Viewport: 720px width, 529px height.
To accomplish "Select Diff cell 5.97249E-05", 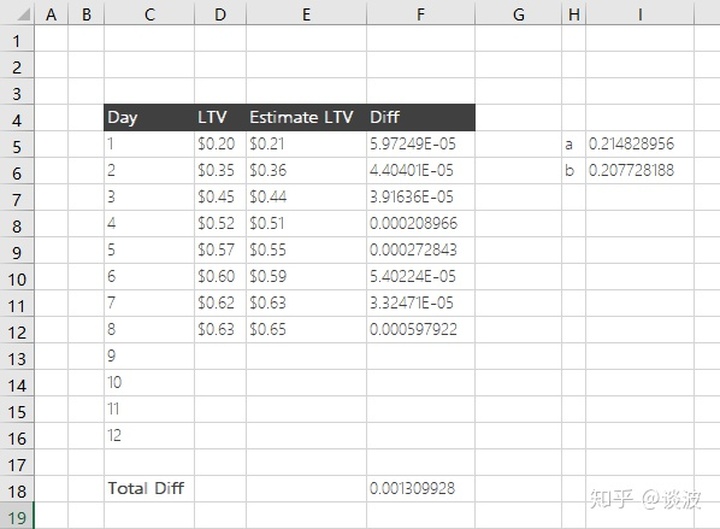I will coord(421,144).
